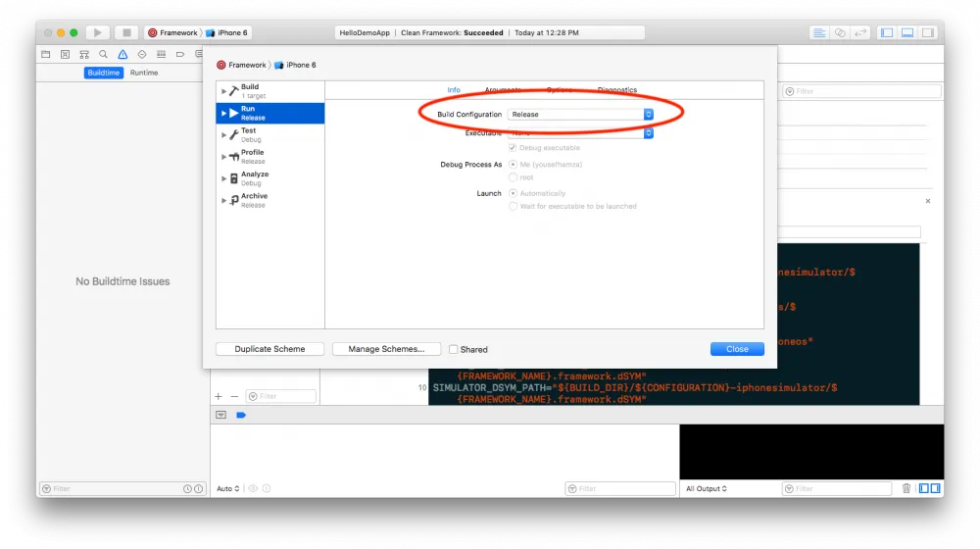This screenshot has height=549, width=980.
Task: Switch to the Info tab
Action: 454,90
